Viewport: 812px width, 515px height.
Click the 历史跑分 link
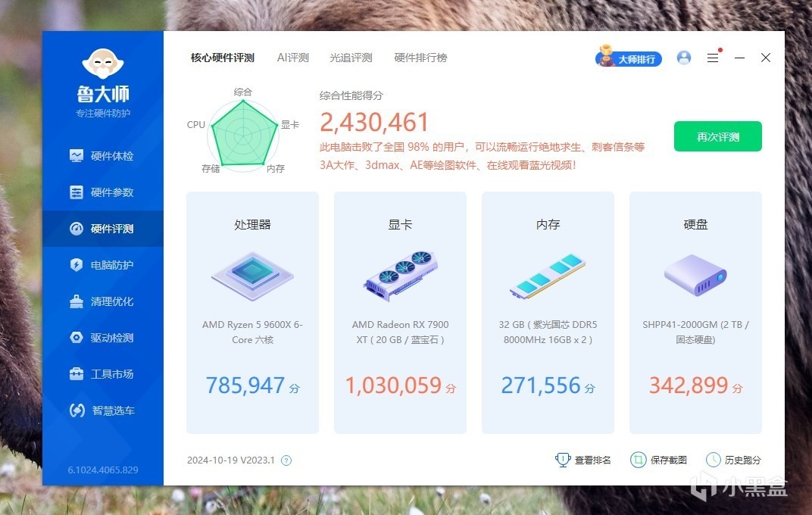733,460
